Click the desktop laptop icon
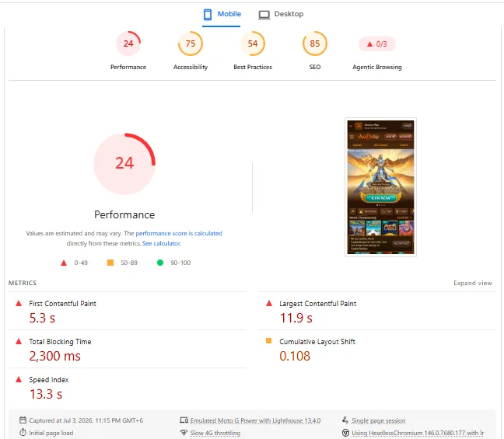Viewport: 504px width, 439px height. pyautogui.click(x=264, y=15)
